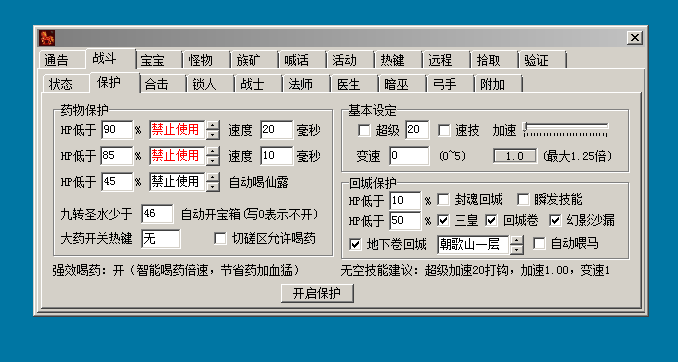Open the 弓手 sub-tab
This screenshot has width=678, height=362.
(x=450, y=84)
